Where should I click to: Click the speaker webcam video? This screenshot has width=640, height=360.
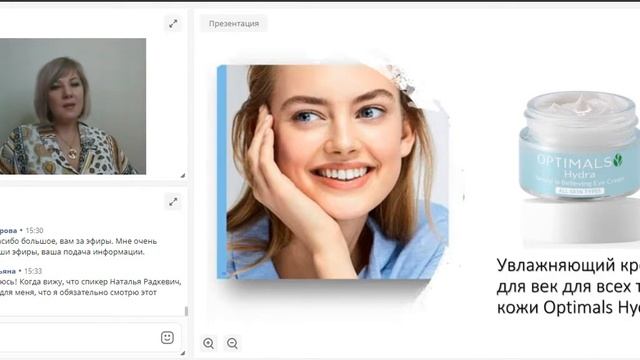(x=73, y=107)
